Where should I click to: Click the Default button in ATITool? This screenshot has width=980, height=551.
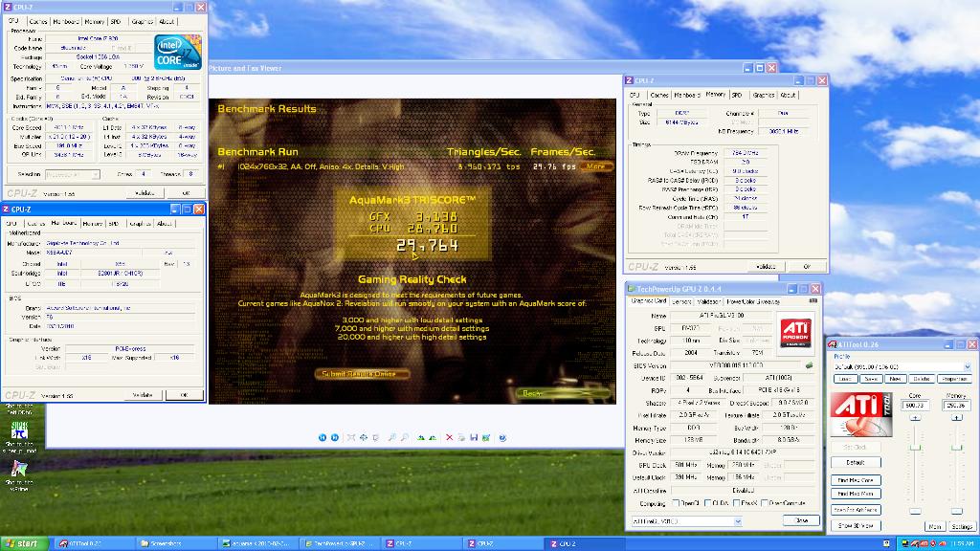pyautogui.click(x=857, y=462)
